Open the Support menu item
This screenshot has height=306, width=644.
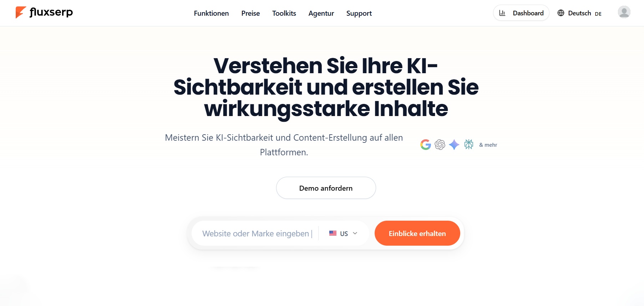(x=359, y=13)
